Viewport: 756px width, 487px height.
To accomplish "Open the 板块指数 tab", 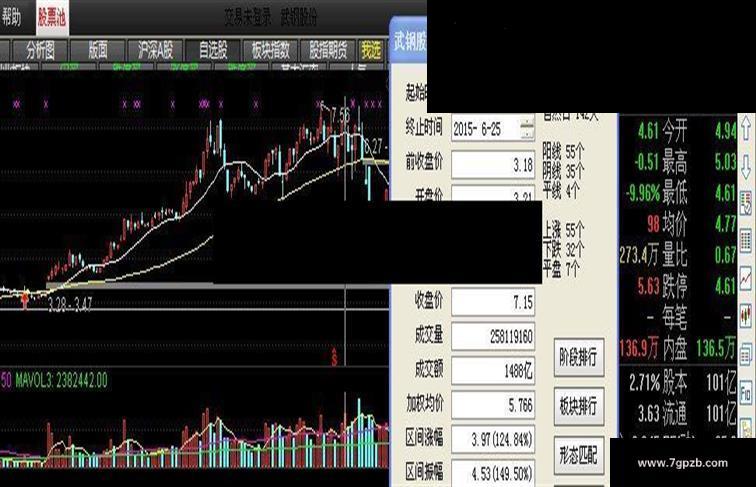I will tap(270, 50).
